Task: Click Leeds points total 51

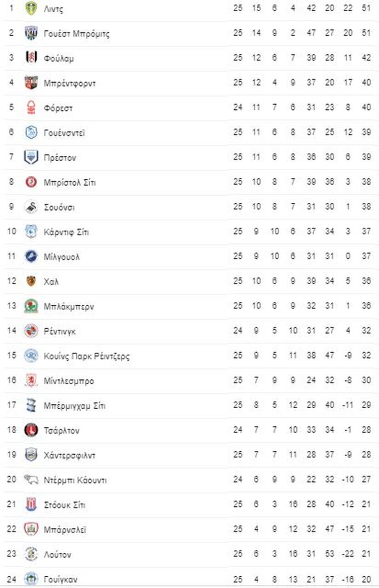Action: [x=366, y=9]
